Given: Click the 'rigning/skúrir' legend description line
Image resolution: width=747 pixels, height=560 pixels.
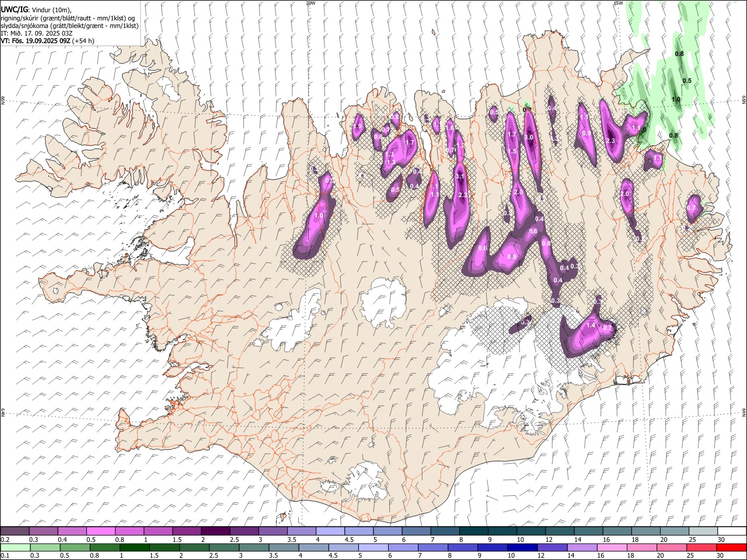Looking at the screenshot, I should point(67,18).
